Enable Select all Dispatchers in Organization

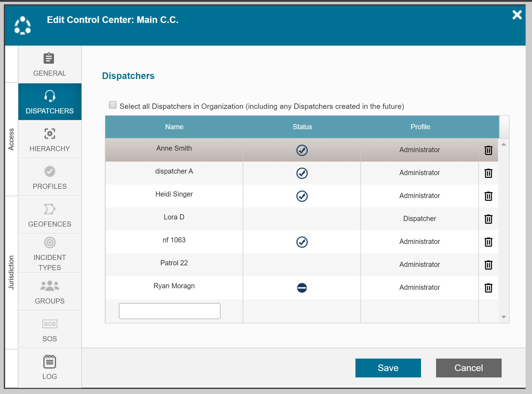pyautogui.click(x=113, y=105)
